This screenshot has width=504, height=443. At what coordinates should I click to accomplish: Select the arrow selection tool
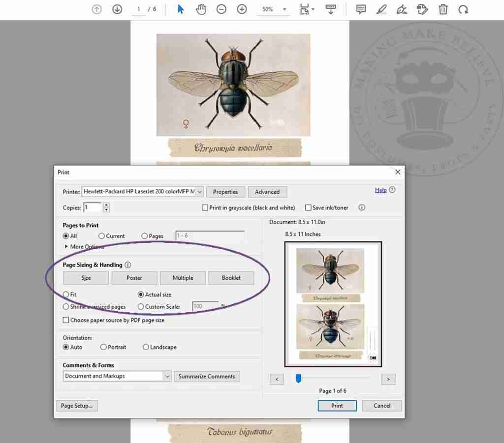click(x=181, y=9)
